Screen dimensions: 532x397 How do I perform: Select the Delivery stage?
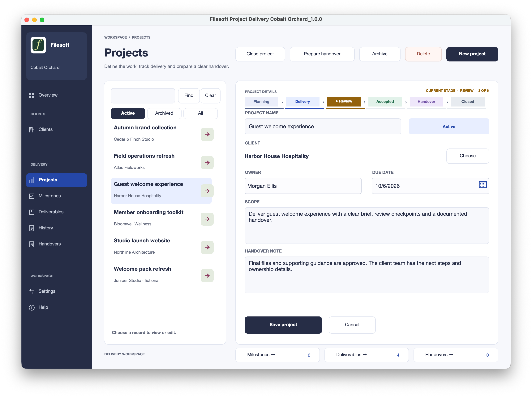tap(302, 102)
